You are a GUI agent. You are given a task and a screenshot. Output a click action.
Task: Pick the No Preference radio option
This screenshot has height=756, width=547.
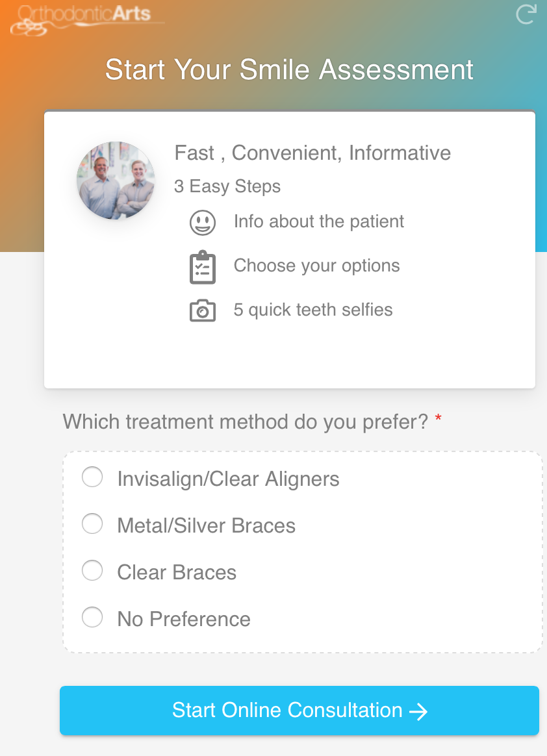(x=92, y=617)
